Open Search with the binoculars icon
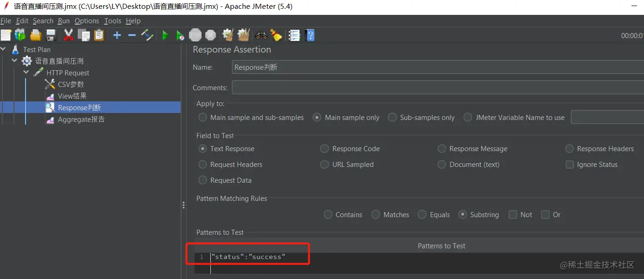 [261, 35]
